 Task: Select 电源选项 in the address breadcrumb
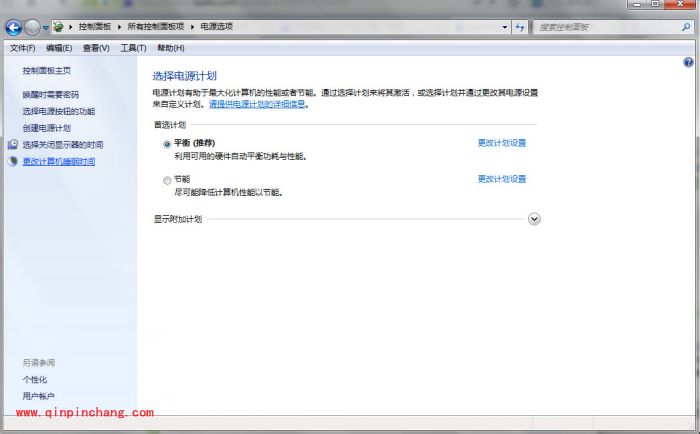217,27
